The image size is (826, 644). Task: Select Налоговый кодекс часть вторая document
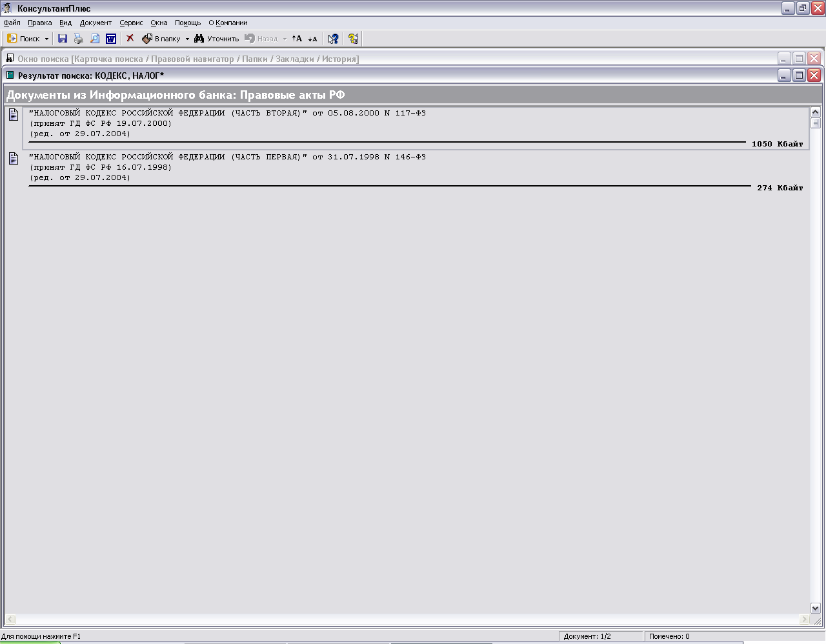(x=416, y=128)
